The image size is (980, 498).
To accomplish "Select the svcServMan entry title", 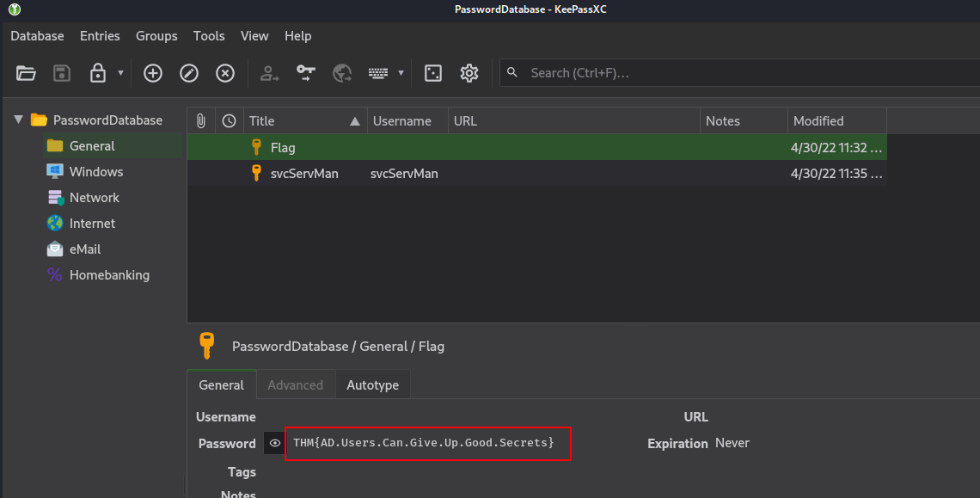I will (x=304, y=173).
